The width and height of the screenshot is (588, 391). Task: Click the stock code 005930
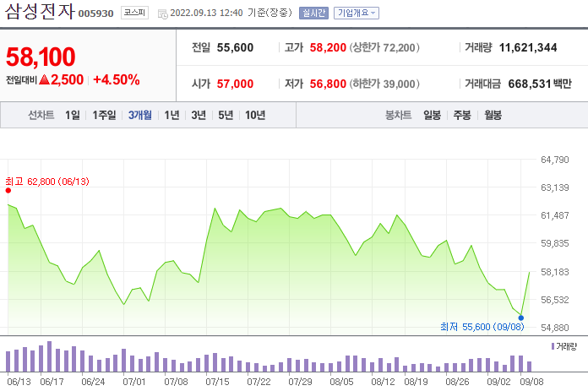point(96,14)
